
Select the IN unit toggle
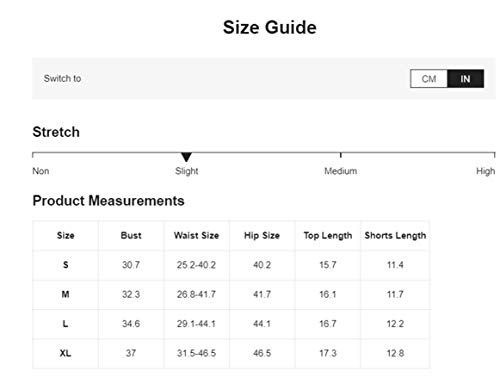pyautogui.click(x=465, y=79)
